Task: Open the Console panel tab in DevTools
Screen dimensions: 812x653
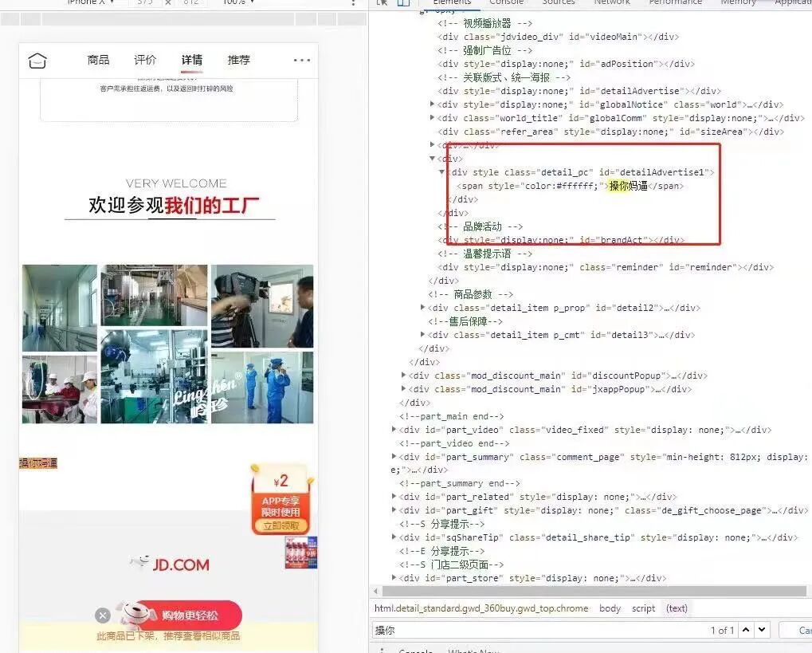Action: tap(507, 2)
